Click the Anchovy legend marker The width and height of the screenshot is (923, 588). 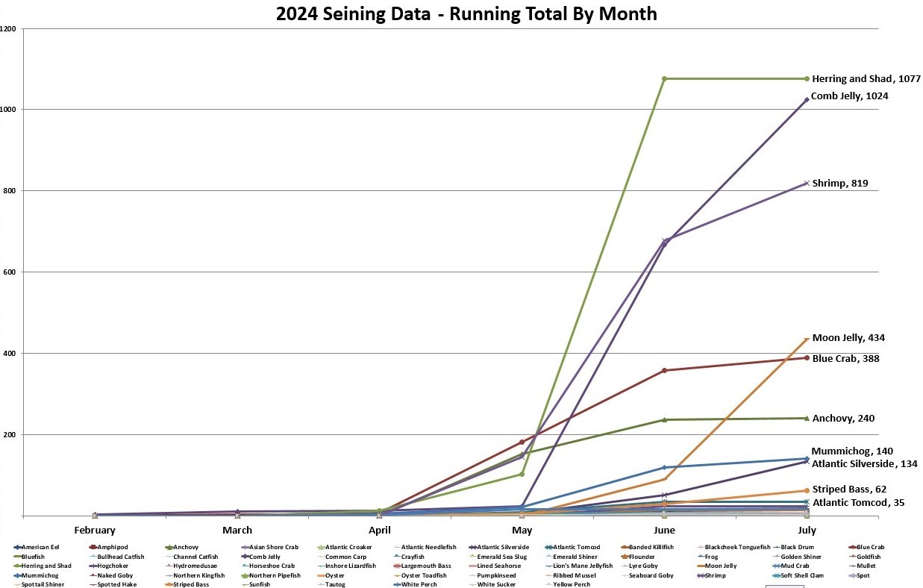pyautogui.click(x=169, y=547)
